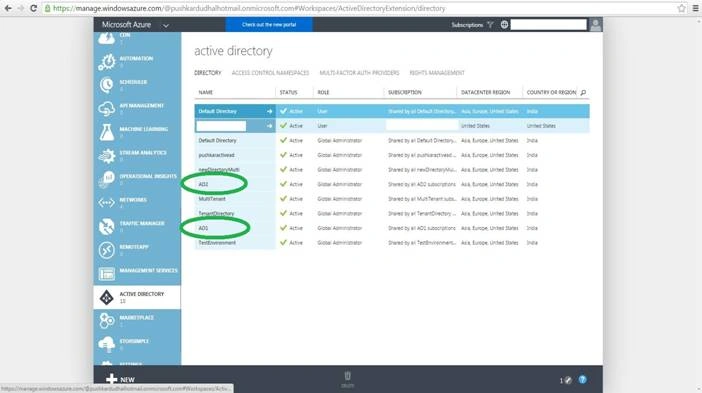The image size is (702, 393).
Task: Sort by the Status column header
Action: pyautogui.click(x=288, y=92)
